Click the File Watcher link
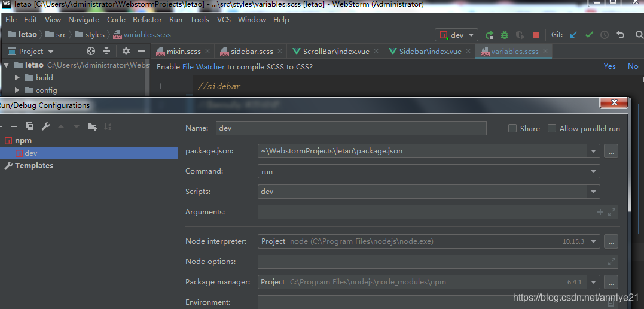Image resolution: width=644 pixels, height=309 pixels. 203,66
